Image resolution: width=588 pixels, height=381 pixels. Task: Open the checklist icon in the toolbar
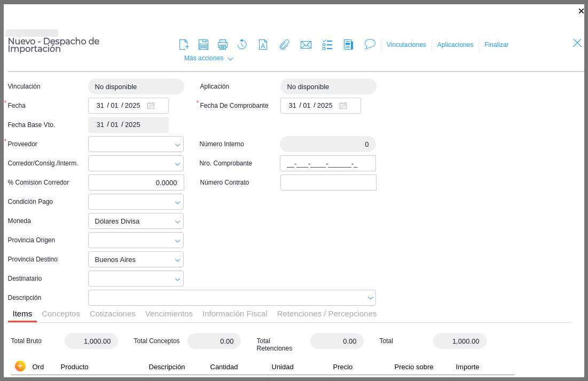click(327, 45)
